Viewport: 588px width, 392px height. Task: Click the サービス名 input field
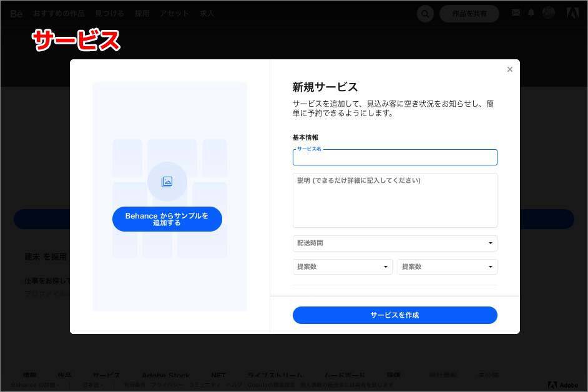click(x=395, y=157)
